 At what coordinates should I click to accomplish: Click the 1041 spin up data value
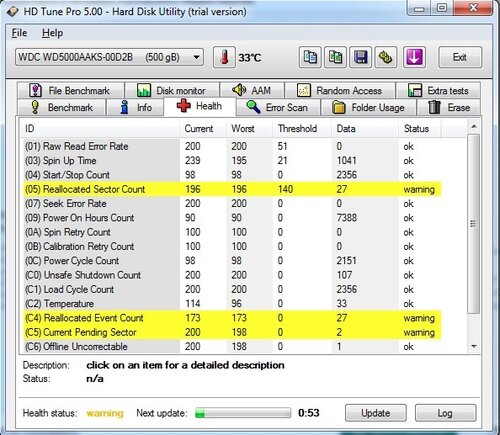pyautogui.click(x=347, y=161)
